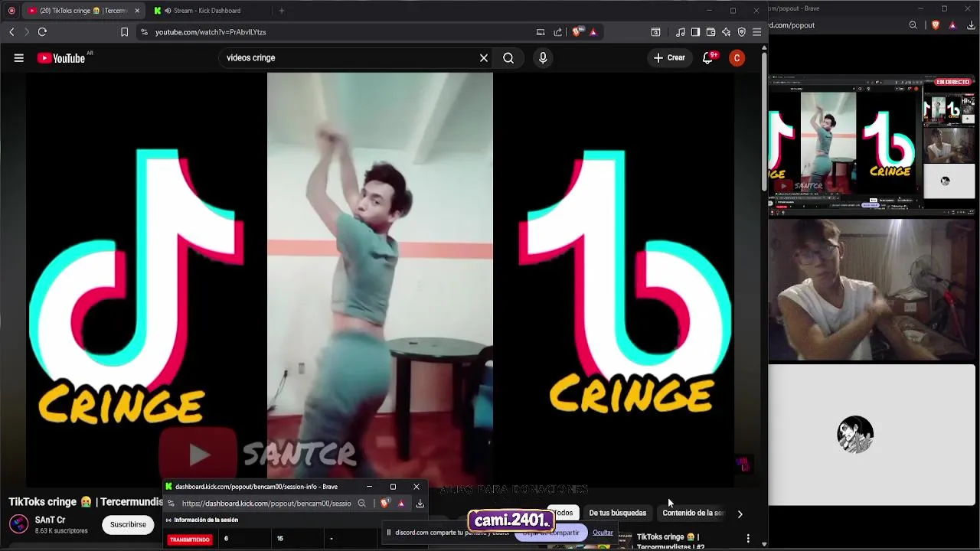Viewport: 980px width, 551px height.
Task: Go back with the browser back arrow
Action: [x=11, y=32]
